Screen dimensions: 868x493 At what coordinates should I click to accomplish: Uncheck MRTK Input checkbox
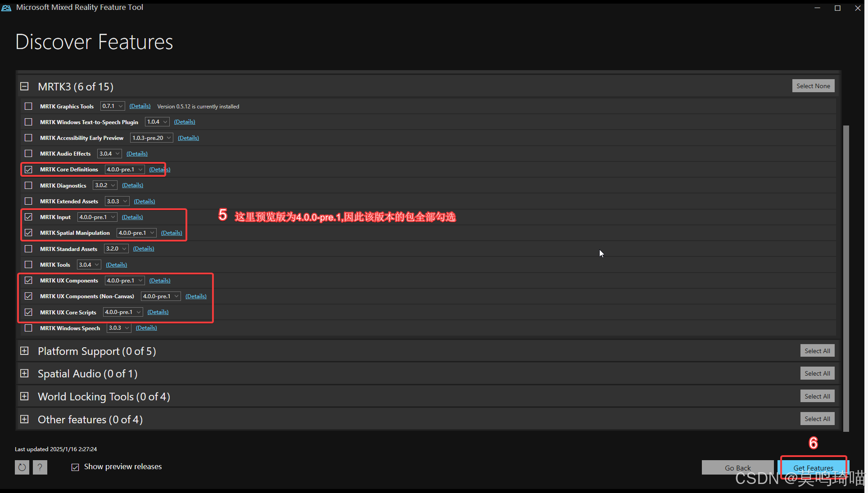[x=28, y=217]
